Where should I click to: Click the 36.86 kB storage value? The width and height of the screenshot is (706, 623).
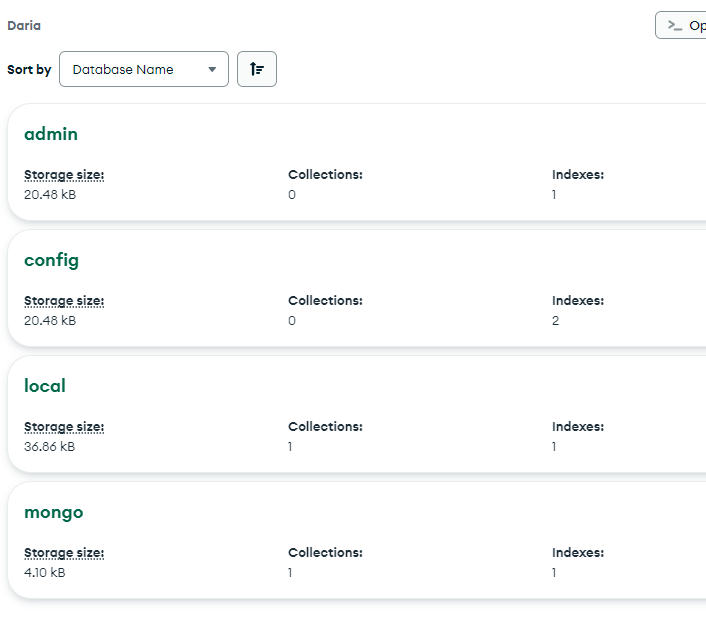click(x=50, y=447)
